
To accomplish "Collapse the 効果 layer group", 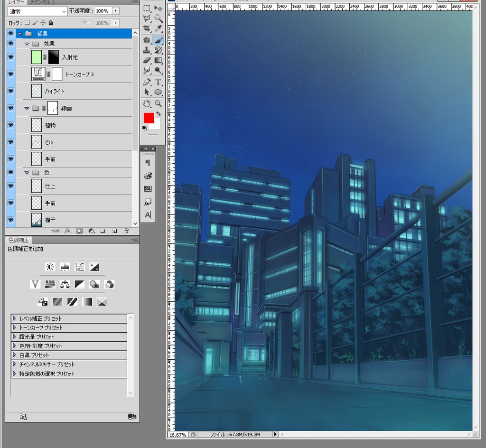I will [x=27, y=43].
